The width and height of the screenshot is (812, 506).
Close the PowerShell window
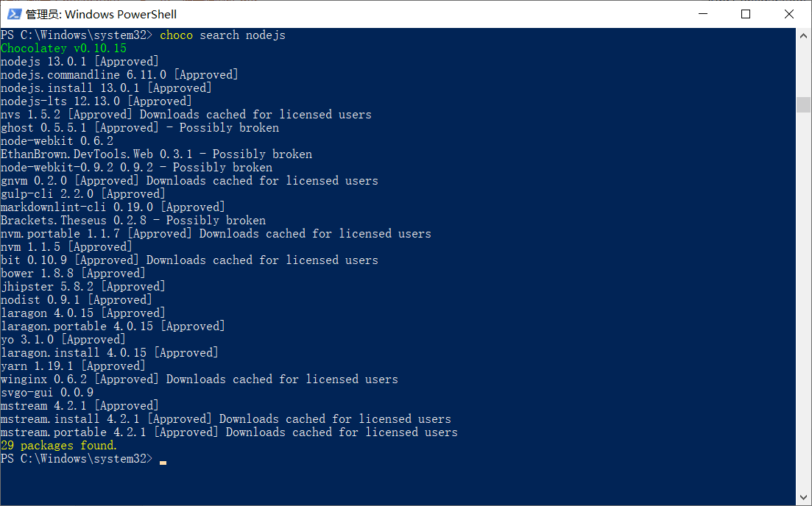789,14
